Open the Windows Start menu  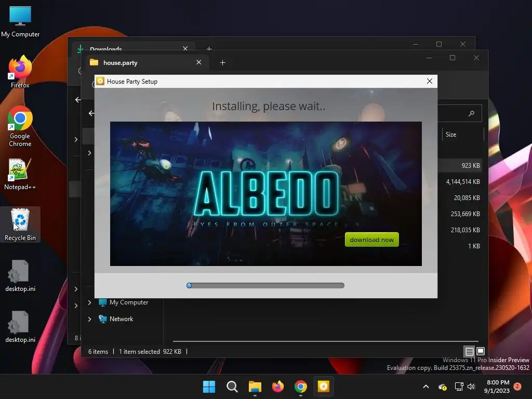(x=209, y=387)
